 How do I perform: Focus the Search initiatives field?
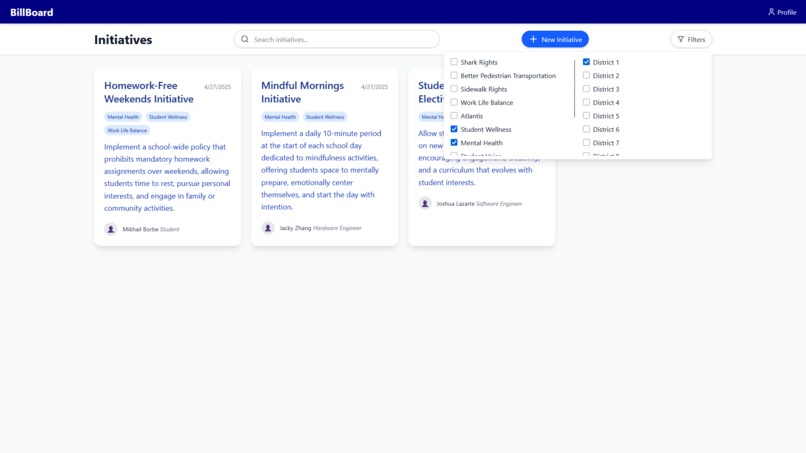pos(337,39)
